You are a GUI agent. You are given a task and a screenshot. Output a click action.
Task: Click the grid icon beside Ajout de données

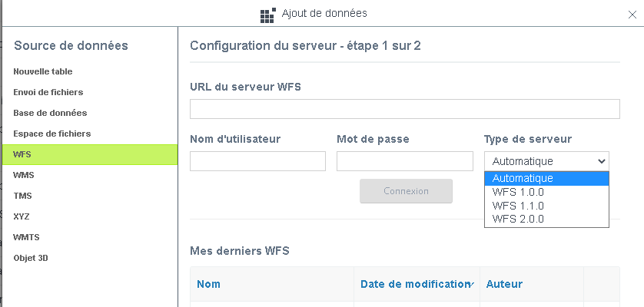coord(267,15)
